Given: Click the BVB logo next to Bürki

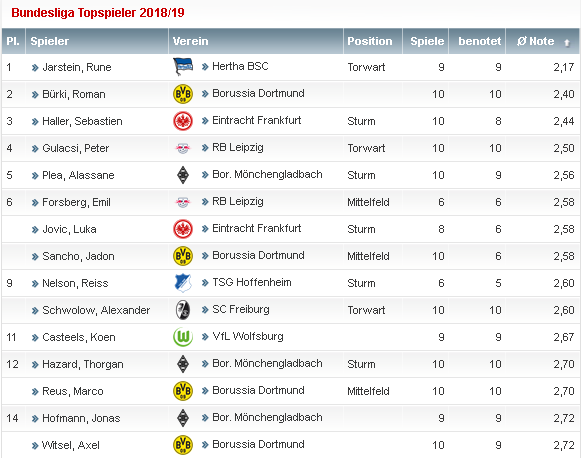Looking at the screenshot, I should [183, 94].
